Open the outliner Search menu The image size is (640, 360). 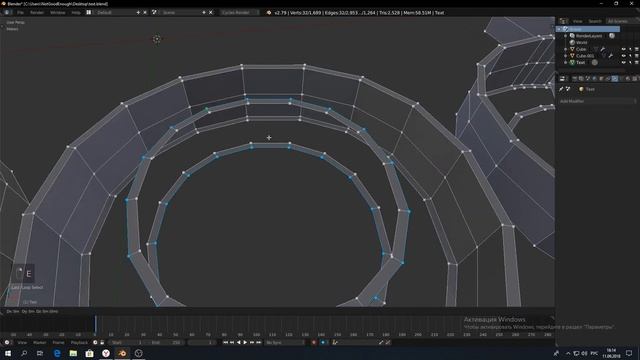595,21
